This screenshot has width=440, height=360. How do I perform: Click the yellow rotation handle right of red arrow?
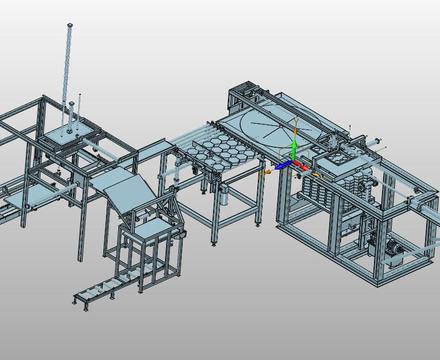click(317, 173)
